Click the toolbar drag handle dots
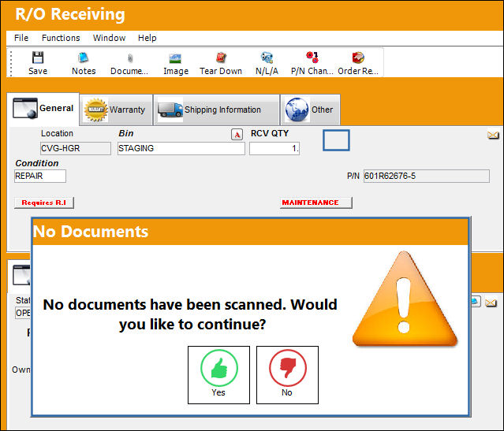This screenshot has width=504, height=431. (11, 63)
